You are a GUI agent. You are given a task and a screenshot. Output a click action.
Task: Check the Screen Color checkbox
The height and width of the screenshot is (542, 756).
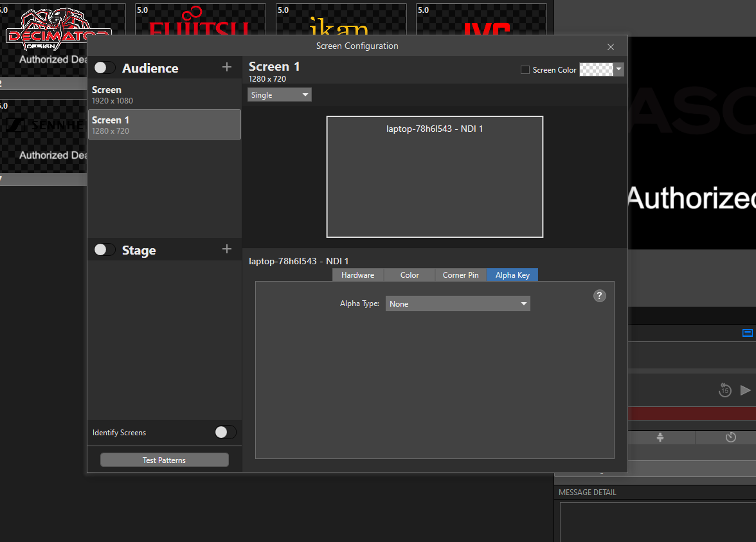pos(525,69)
